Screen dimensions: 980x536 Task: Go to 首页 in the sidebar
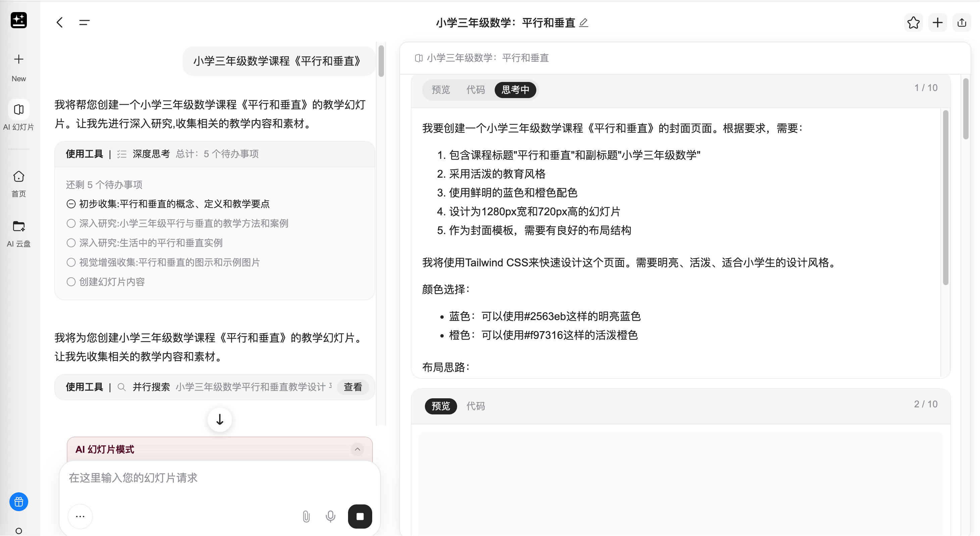click(x=18, y=183)
